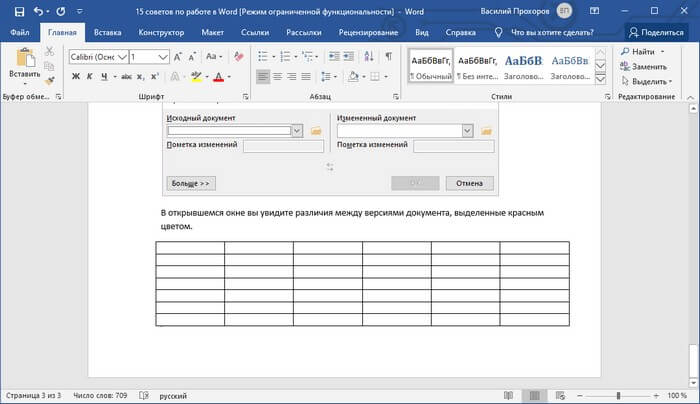Clear all formatting eraser icon
The image size is (700, 404).
pyautogui.click(x=238, y=57)
